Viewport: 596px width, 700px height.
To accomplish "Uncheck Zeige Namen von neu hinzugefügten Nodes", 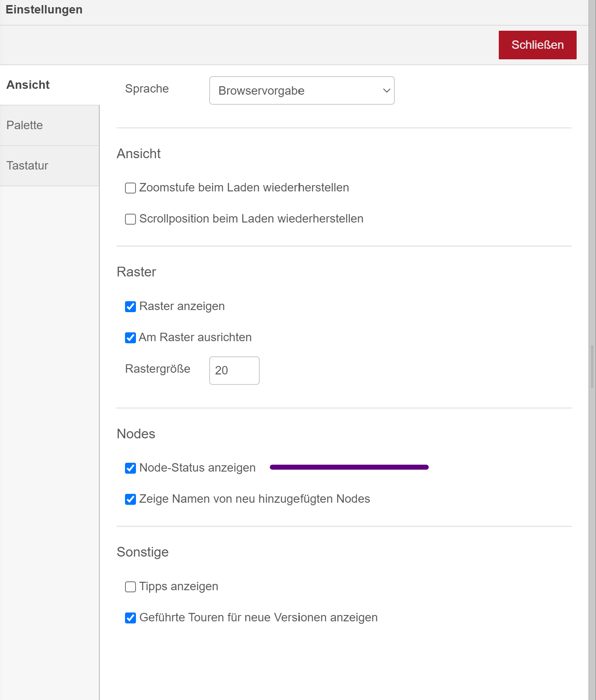I will (130, 499).
